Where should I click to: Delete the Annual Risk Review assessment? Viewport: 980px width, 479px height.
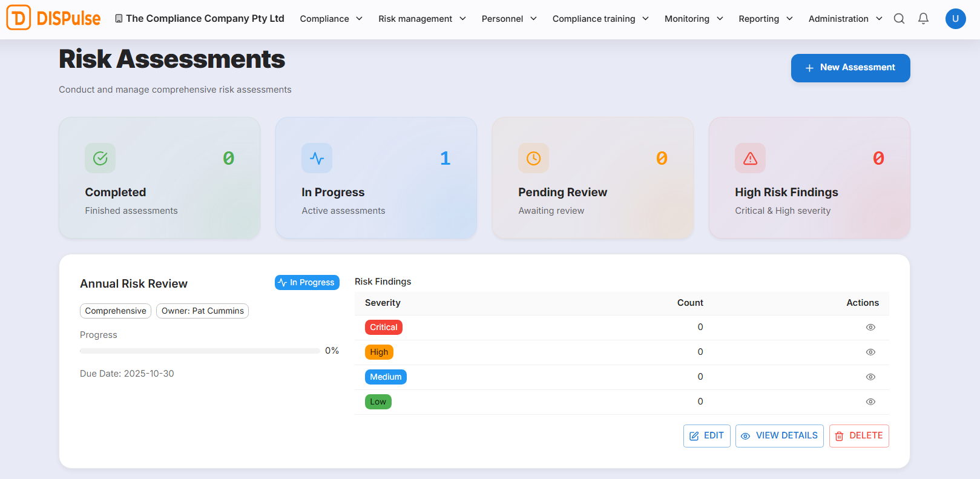coord(858,436)
